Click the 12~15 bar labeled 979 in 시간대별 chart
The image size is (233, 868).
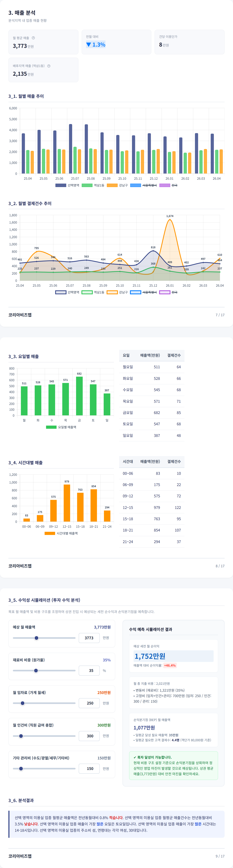67,503
